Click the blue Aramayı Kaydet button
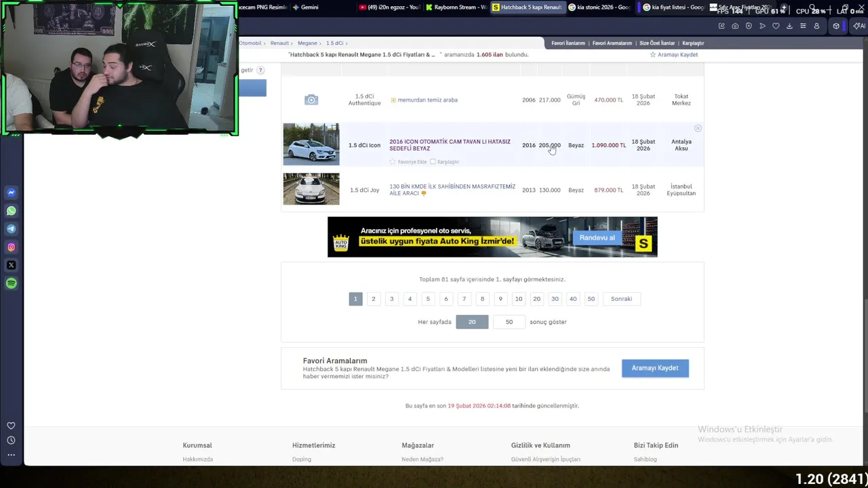Screen dimensions: 868x488 tap(655, 368)
